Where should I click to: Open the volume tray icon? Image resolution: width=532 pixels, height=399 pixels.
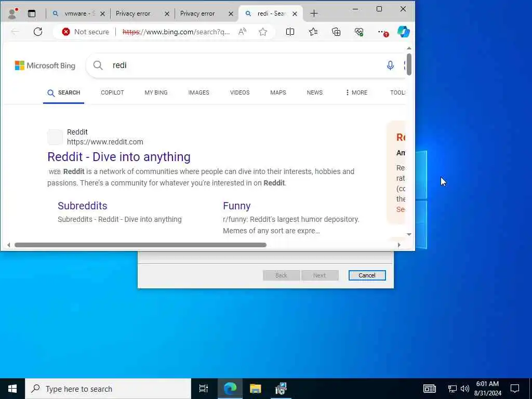point(465,389)
